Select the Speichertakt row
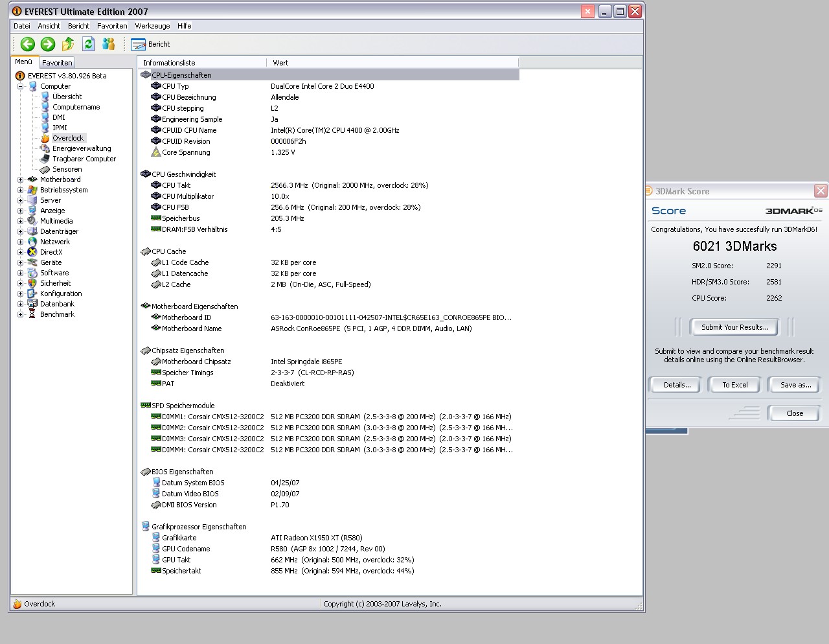This screenshot has height=644, width=829. [x=329, y=571]
